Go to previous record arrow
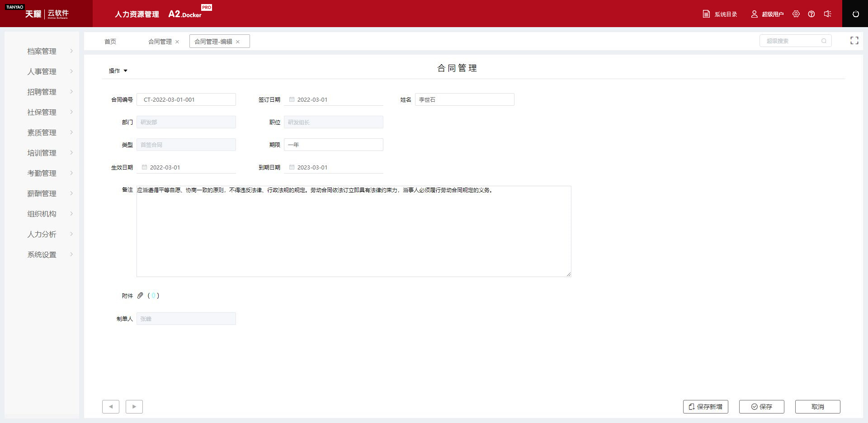Viewport: 868px width, 423px height. pyautogui.click(x=111, y=407)
